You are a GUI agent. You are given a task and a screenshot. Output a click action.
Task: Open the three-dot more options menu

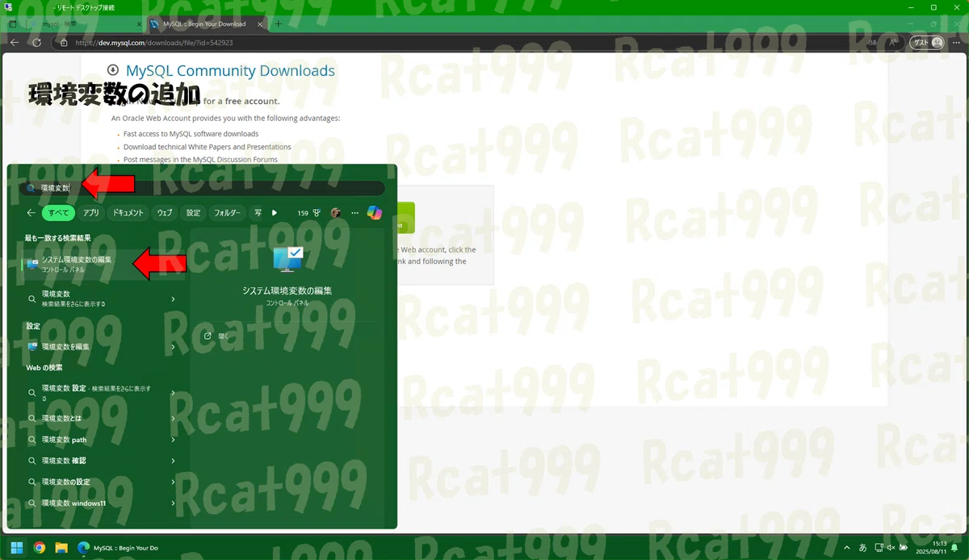(x=354, y=213)
